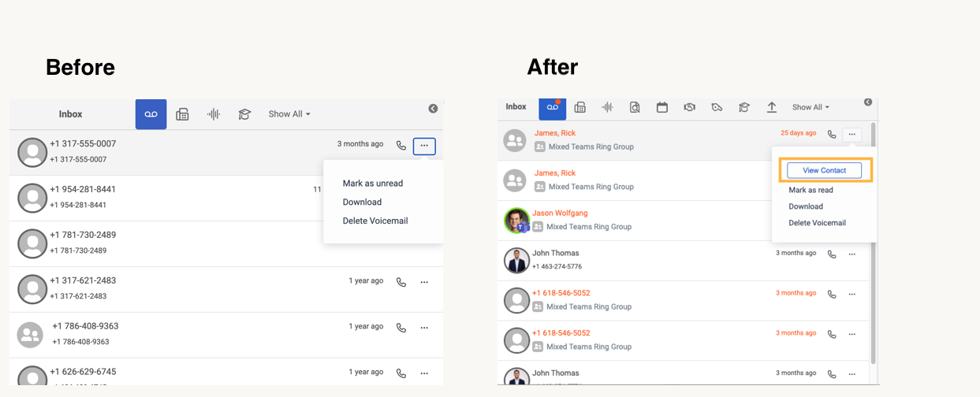Open the document search icon in the After toolbar
Viewport: 980px width, 397px height.
pos(635,107)
